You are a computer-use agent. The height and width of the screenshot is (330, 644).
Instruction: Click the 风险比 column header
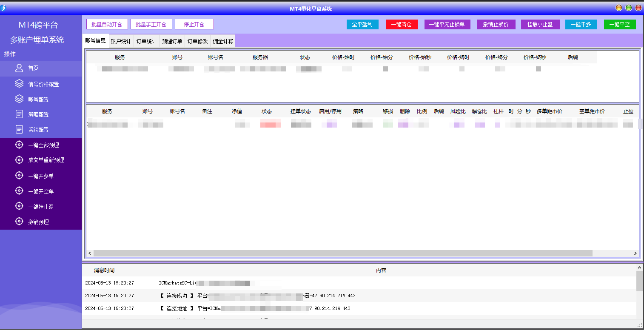tap(458, 111)
